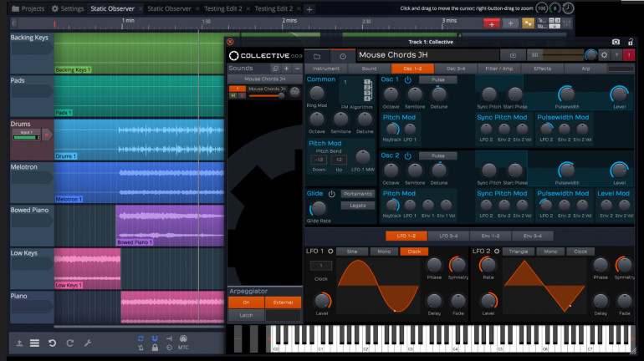Open the Effects tab
This screenshot has height=361, width=644.
(x=542, y=69)
